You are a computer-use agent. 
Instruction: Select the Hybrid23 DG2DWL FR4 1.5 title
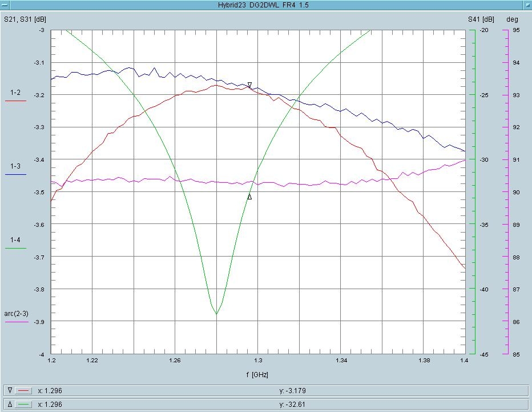263,5
